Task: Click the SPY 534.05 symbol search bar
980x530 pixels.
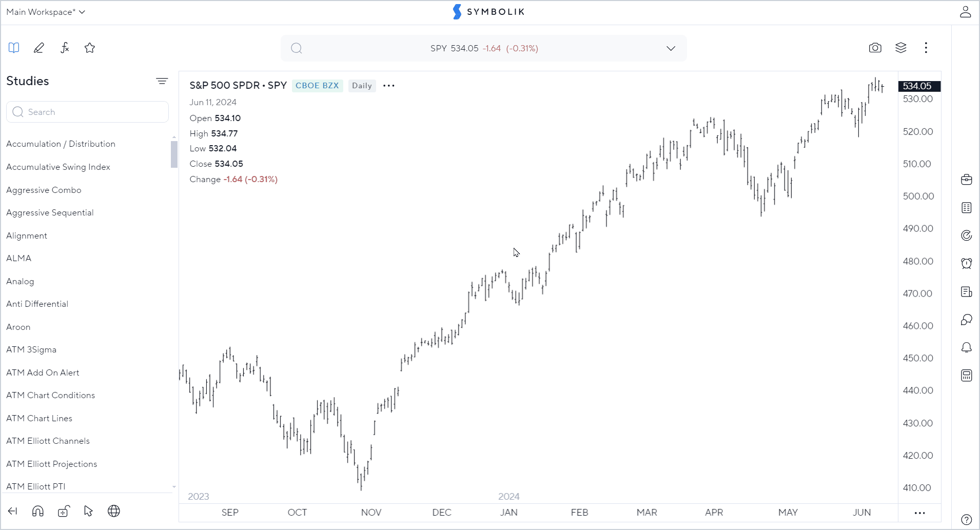Action: pyautogui.click(x=484, y=48)
